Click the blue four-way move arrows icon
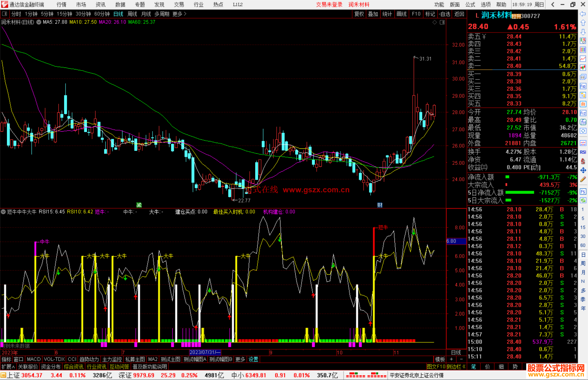The width and height of the screenshot is (588, 380). (583, 170)
